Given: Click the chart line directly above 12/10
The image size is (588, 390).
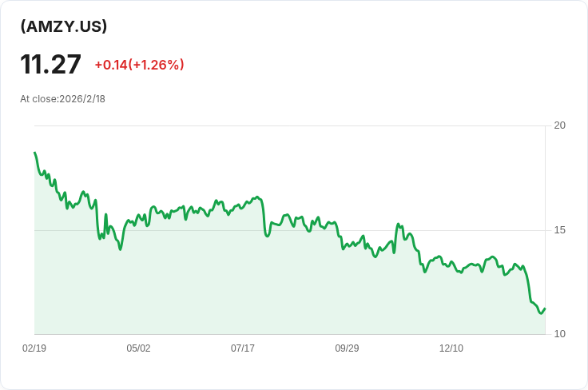Looking at the screenshot, I should tap(451, 262).
